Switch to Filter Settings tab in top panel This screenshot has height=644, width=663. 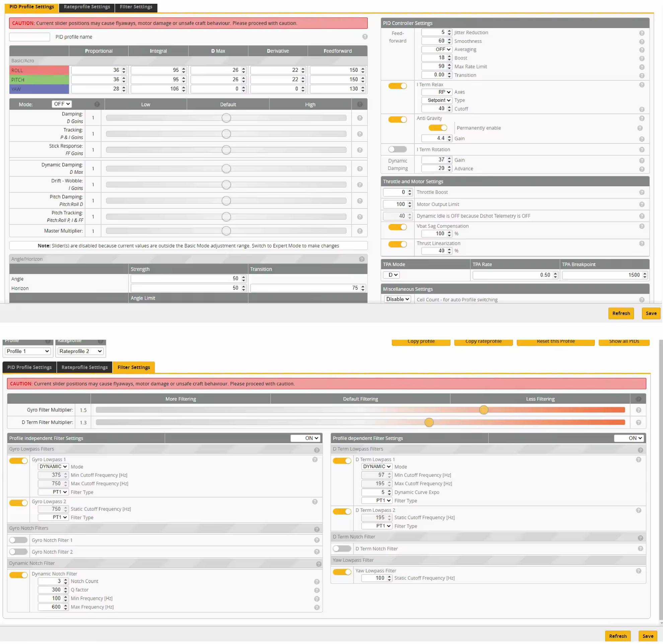(x=136, y=7)
